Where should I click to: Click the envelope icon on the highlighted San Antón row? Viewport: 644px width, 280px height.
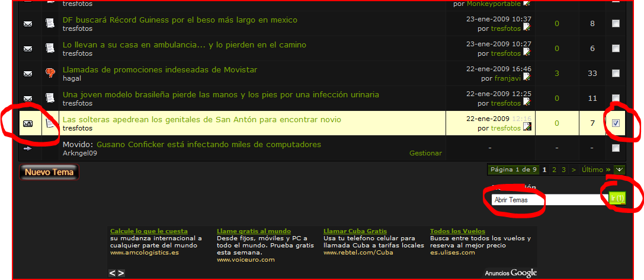(28, 123)
